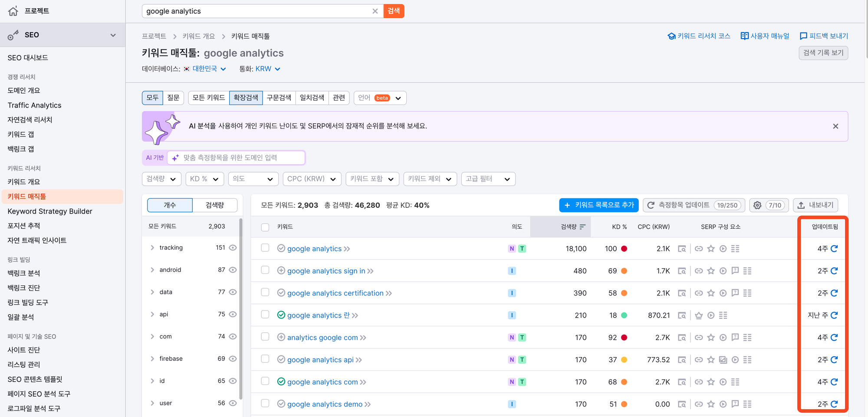Open the 고급 필터 dropdown
The width and height of the screenshot is (868, 417).
488,179
